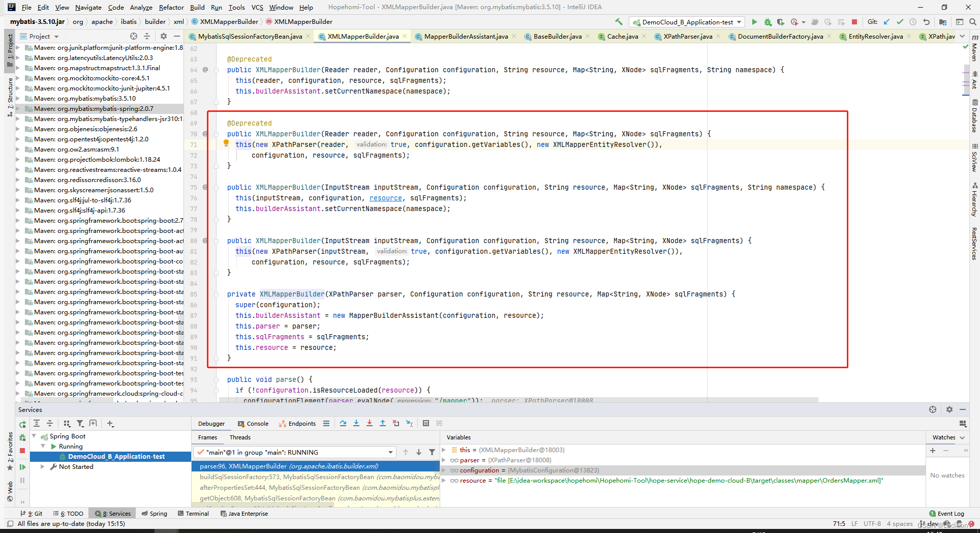The height and width of the screenshot is (533, 980).
Task: Expand the 'parser' variable node
Action: (x=444, y=460)
